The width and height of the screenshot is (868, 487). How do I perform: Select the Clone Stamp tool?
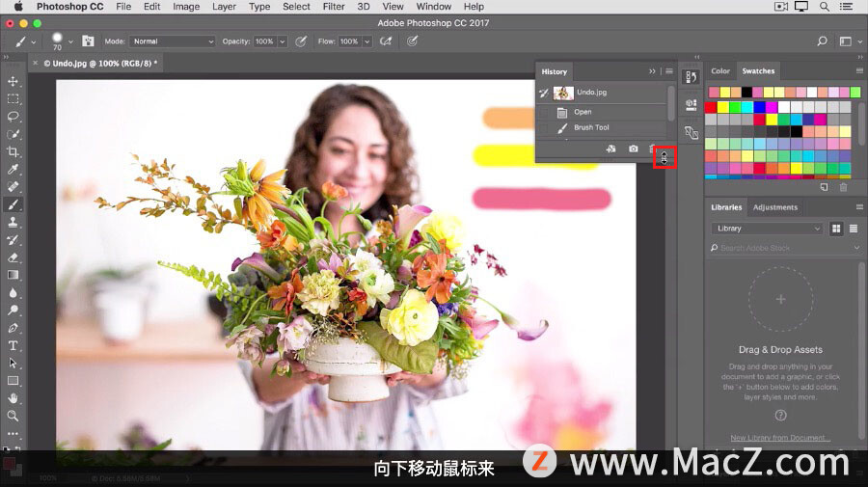(13, 223)
